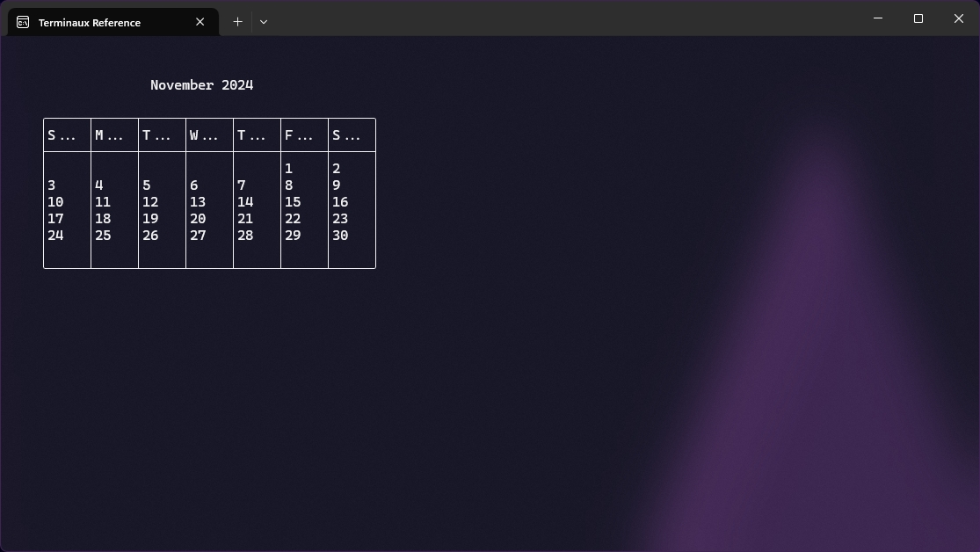Expand the new tab profile dropdown

[x=264, y=21]
